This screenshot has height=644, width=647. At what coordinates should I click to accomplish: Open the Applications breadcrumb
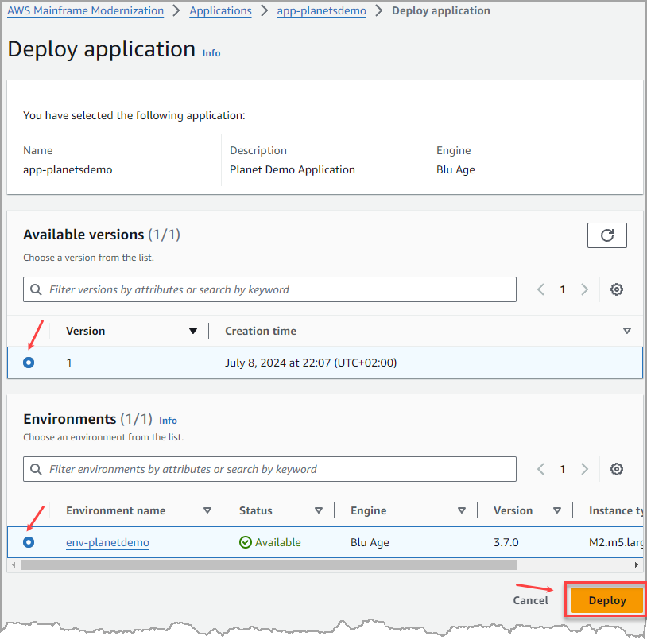220,11
